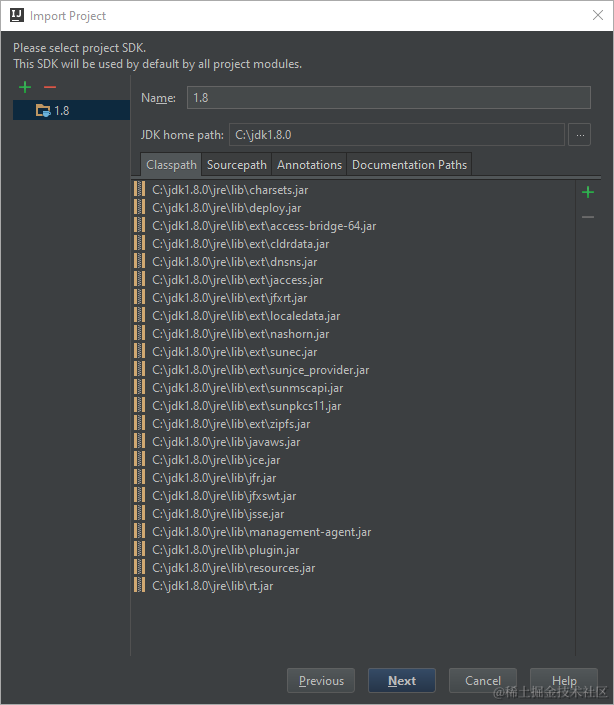Click the JDK home path field

397,134
